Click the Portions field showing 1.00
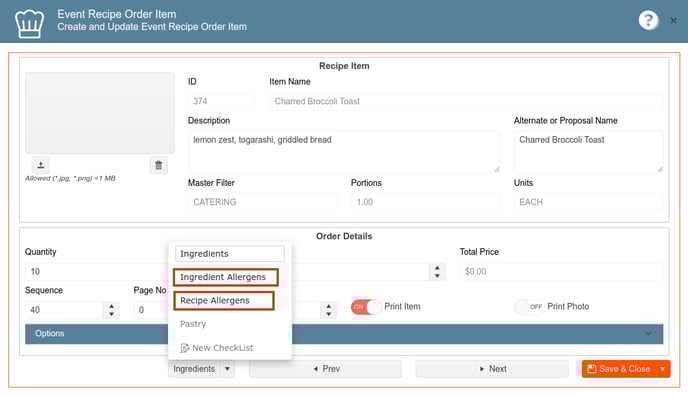 point(425,202)
